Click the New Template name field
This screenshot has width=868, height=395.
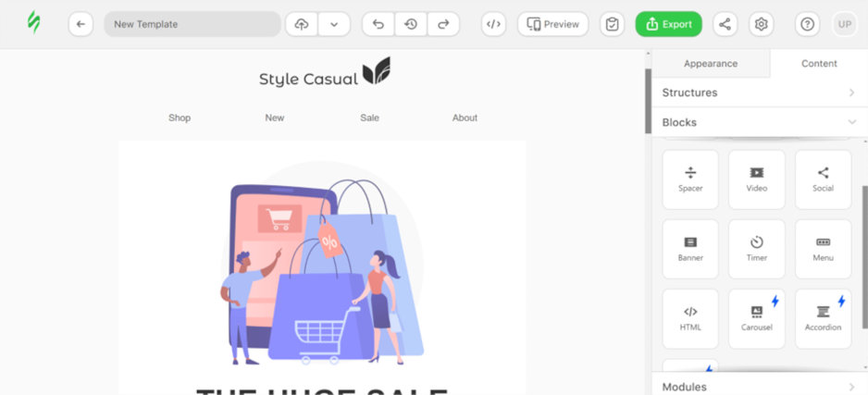point(192,24)
